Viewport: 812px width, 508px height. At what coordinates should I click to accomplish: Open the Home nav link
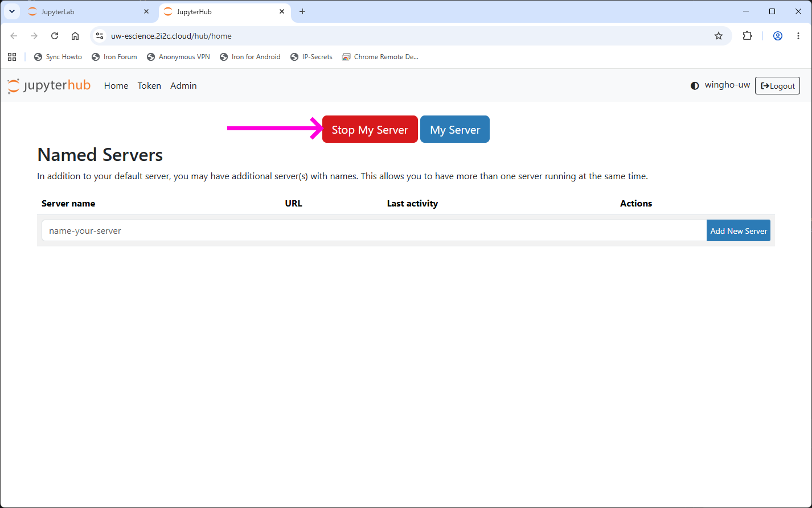(x=116, y=86)
